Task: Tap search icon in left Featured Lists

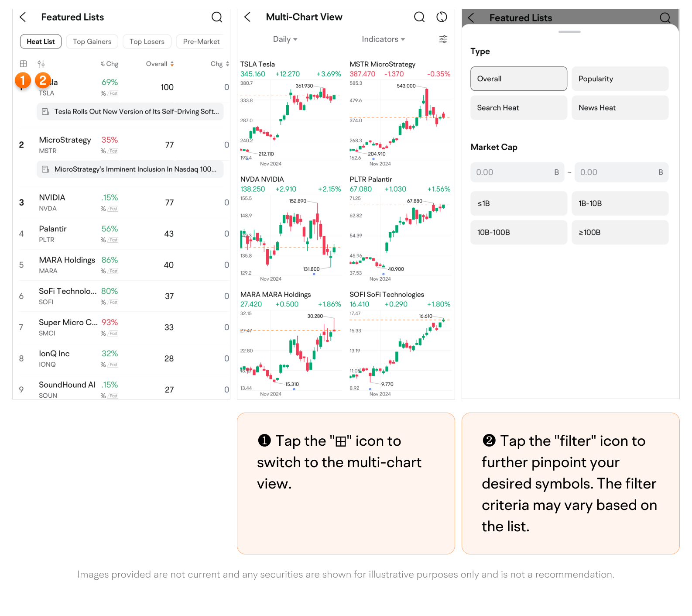Action: [x=216, y=17]
